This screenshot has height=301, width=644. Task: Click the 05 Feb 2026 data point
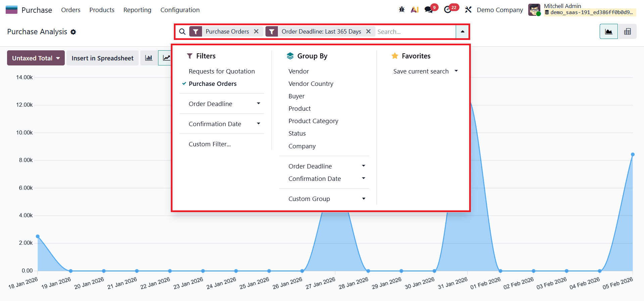[x=633, y=154]
